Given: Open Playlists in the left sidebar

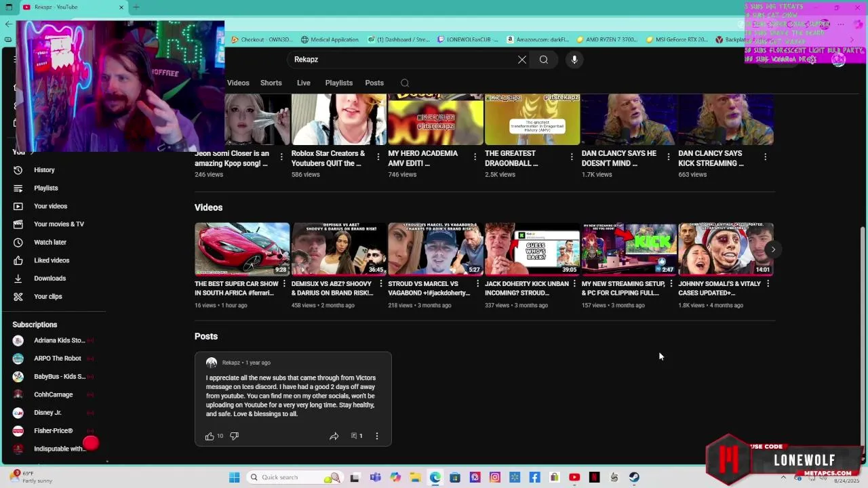Looking at the screenshot, I should (x=46, y=188).
